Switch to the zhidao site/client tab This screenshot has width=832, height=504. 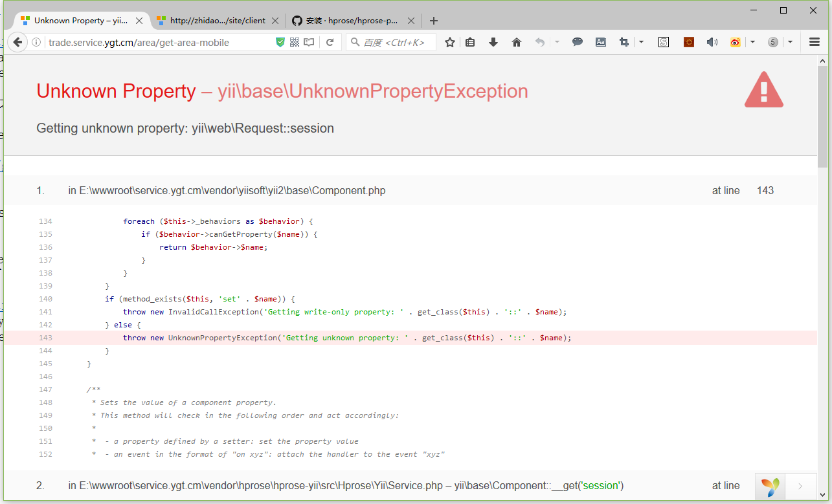217,21
